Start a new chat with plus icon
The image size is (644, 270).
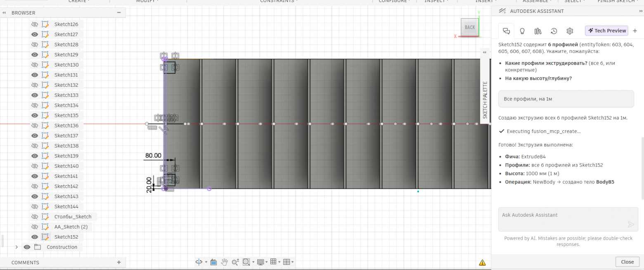click(635, 31)
